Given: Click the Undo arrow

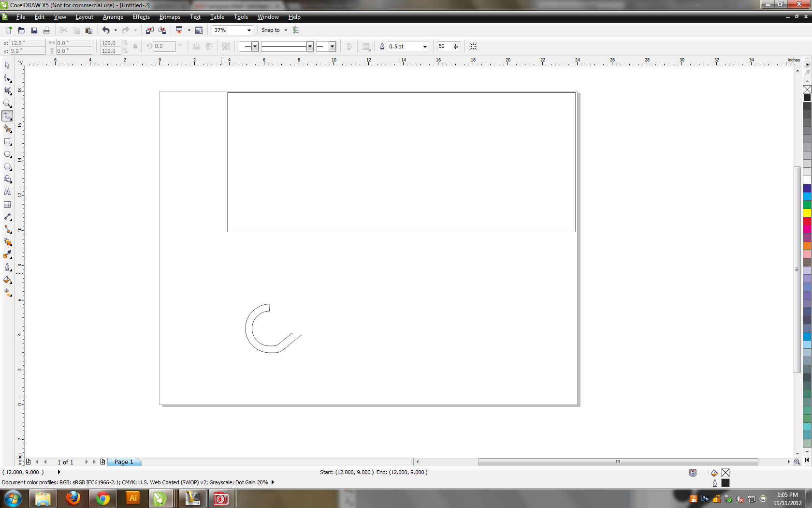Looking at the screenshot, I should point(106,30).
